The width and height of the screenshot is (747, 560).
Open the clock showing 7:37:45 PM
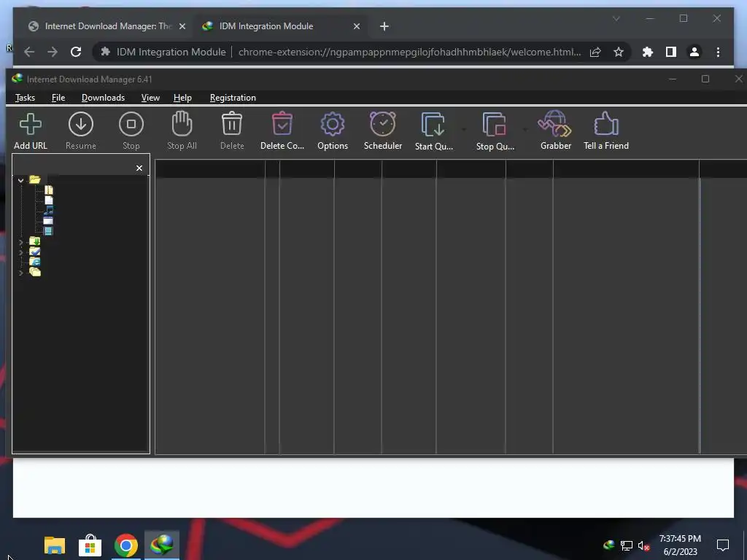tap(681, 545)
